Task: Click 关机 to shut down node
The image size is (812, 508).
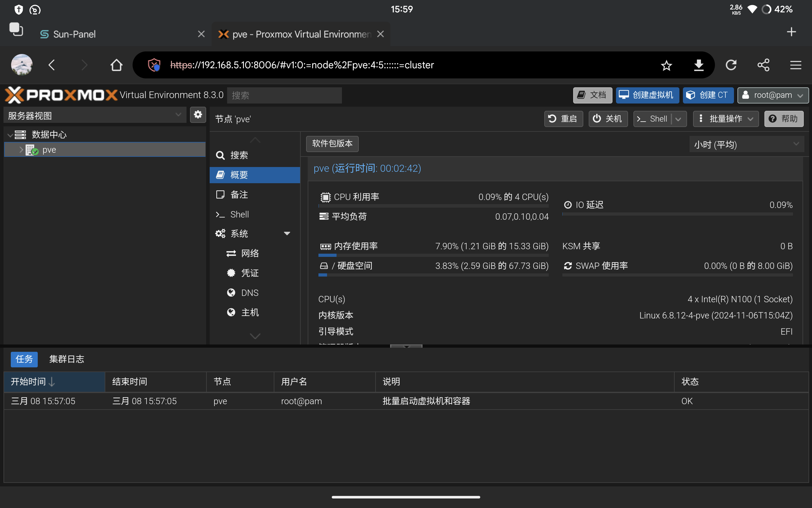Action: (608, 119)
